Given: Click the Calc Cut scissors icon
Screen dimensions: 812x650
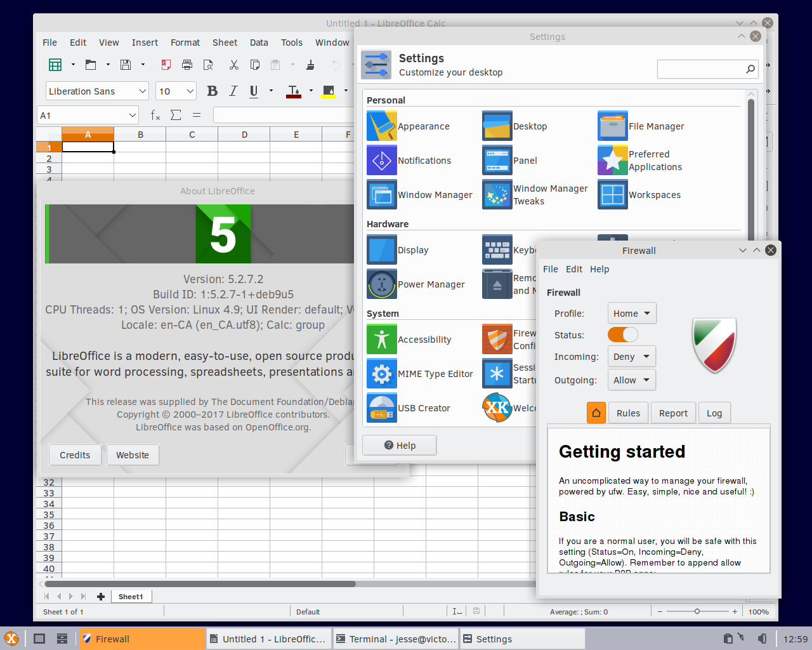Looking at the screenshot, I should (234, 65).
